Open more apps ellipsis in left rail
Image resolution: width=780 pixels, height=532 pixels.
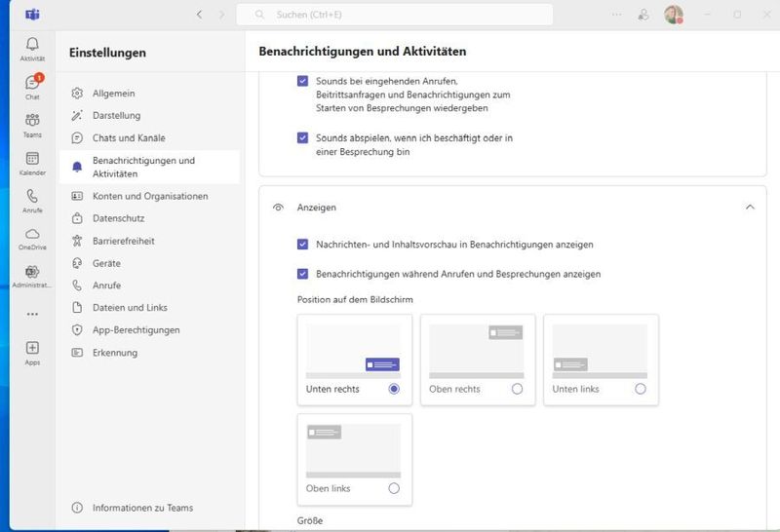(x=32, y=314)
